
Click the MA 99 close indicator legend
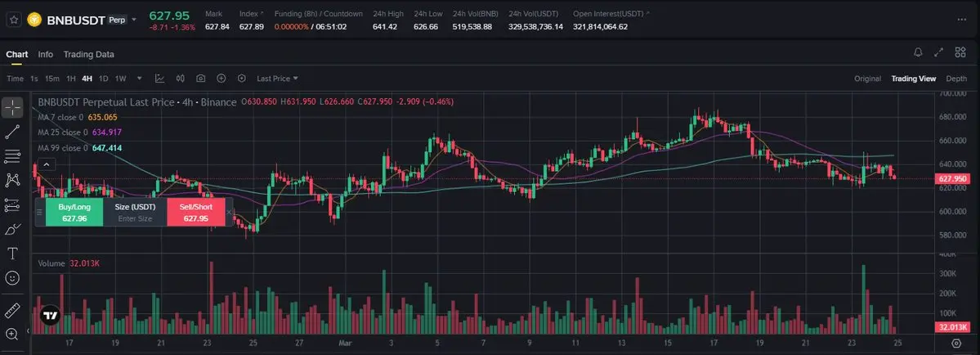[x=79, y=148]
